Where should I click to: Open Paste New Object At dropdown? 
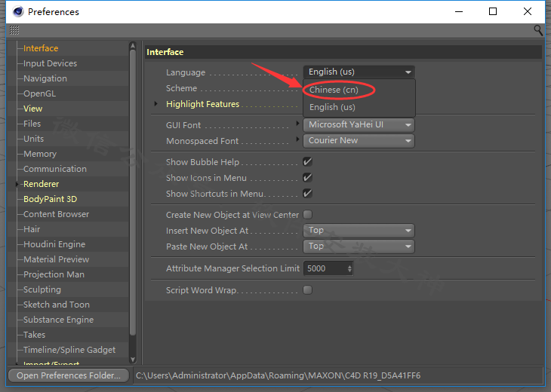pyautogui.click(x=359, y=246)
